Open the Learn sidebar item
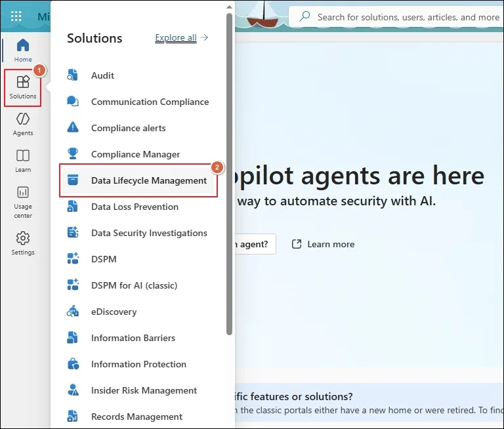The height and width of the screenshot is (429, 504). (x=23, y=161)
